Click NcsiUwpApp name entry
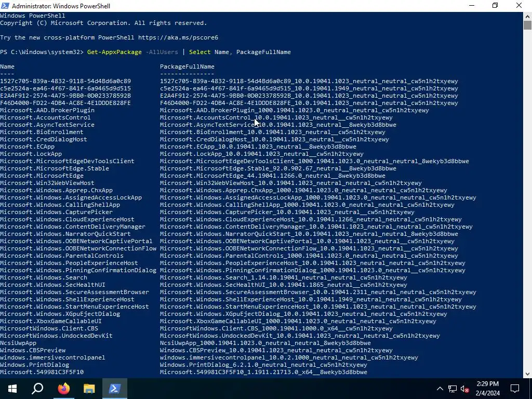Screen dimensions: 532x399 pyautogui.click(x=18, y=343)
